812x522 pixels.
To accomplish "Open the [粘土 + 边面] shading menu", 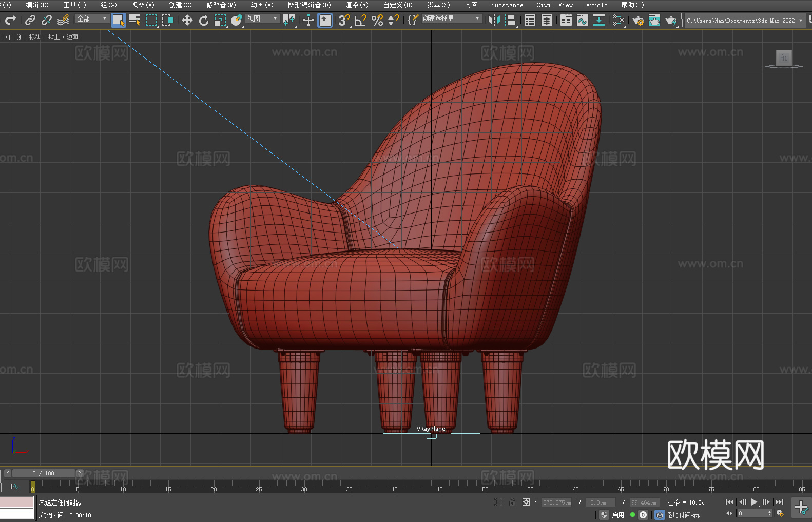I will [x=64, y=37].
